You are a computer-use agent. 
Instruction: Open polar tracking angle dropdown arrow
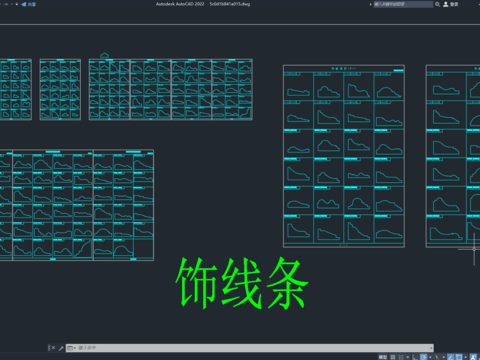[430, 357]
